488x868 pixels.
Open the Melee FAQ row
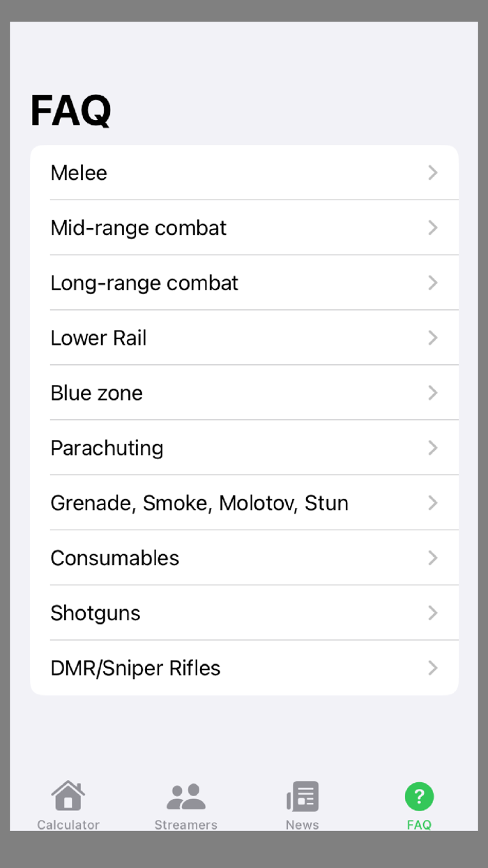(244, 172)
